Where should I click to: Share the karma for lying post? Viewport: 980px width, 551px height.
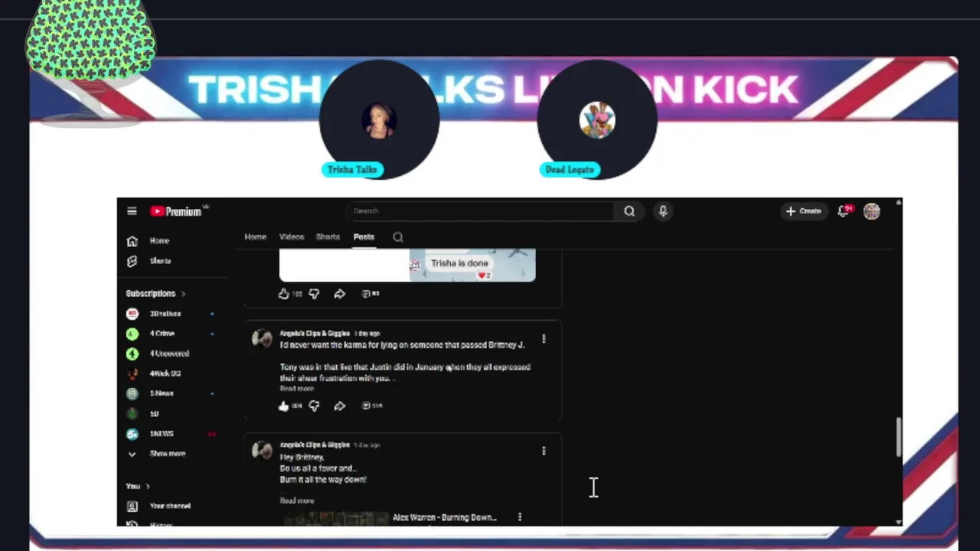tap(340, 406)
